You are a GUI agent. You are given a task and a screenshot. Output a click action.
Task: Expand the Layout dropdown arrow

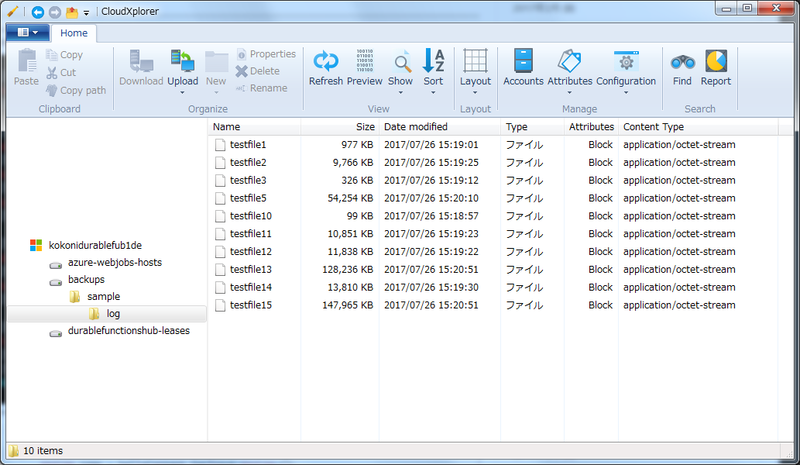point(475,93)
